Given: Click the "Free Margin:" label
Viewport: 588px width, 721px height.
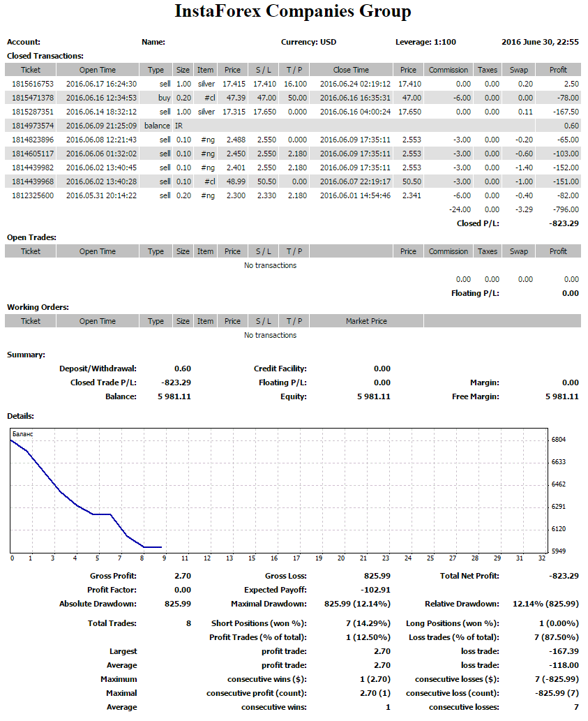Looking at the screenshot, I should (476, 397).
